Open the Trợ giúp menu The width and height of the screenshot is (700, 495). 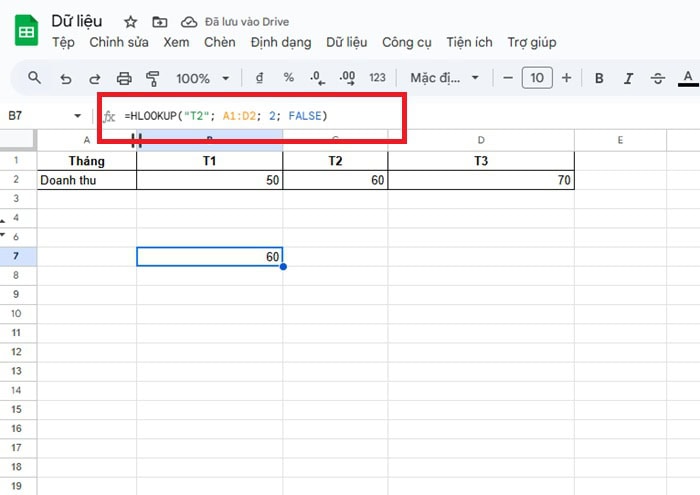[x=532, y=42]
